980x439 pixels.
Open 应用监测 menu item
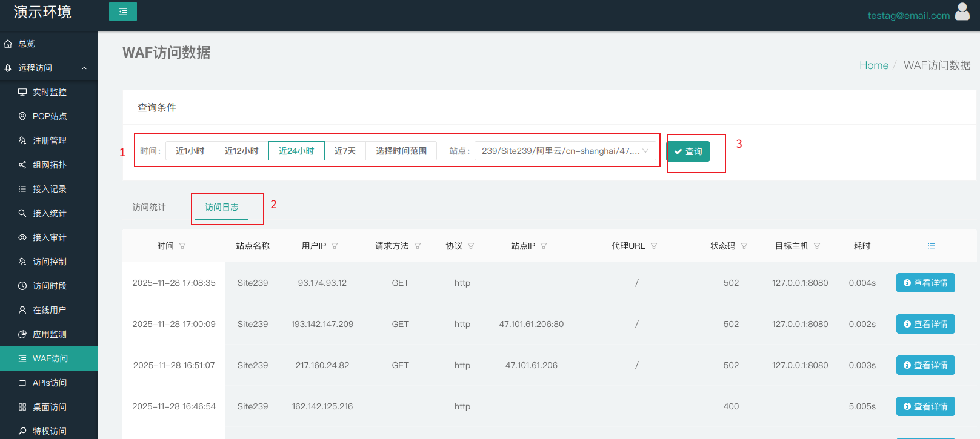tap(49, 334)
